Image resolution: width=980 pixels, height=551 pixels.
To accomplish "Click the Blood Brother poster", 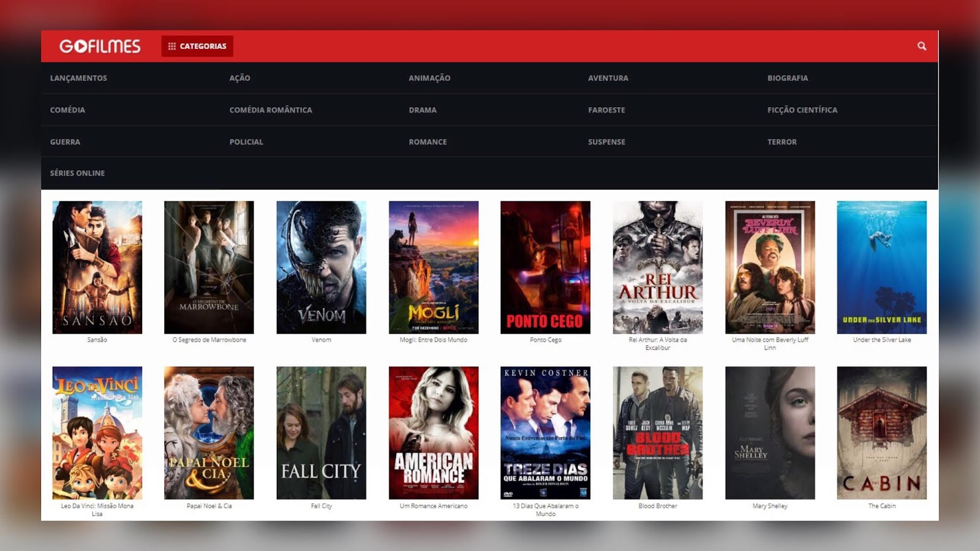I will 658,433.
